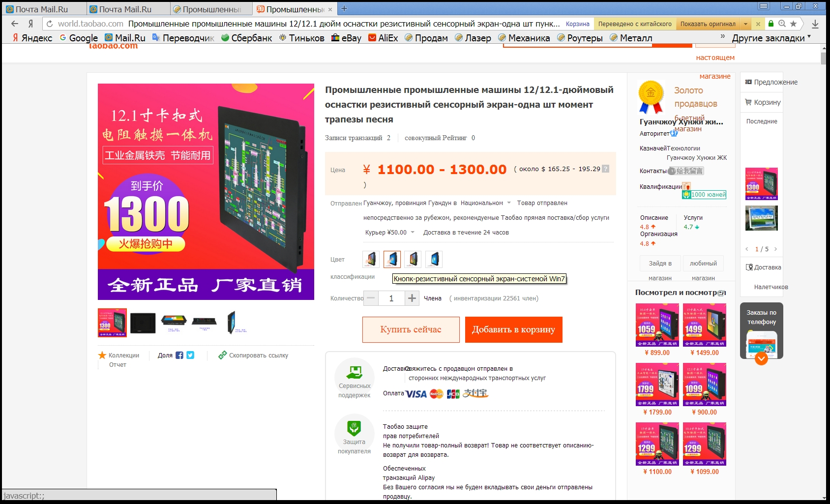Open translation options dropdown arrow
The height and width of the screenshot is (504, 830).
(x=745, y=24)
